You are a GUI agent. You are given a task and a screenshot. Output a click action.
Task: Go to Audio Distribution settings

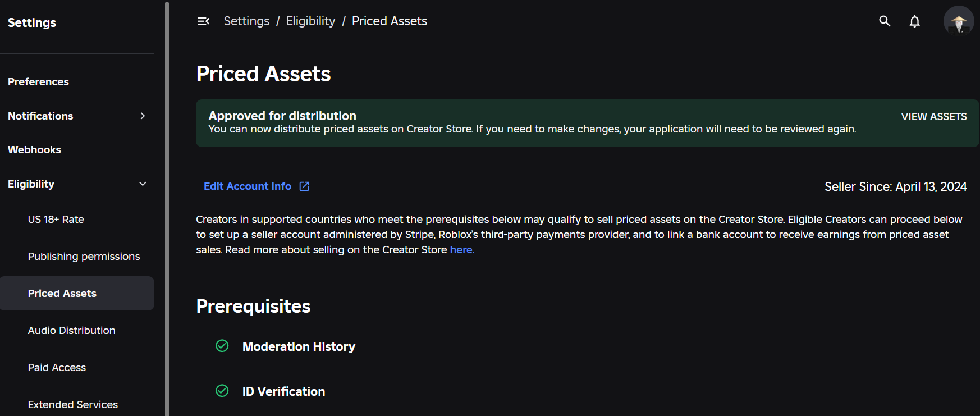click(x=72, y=330)
